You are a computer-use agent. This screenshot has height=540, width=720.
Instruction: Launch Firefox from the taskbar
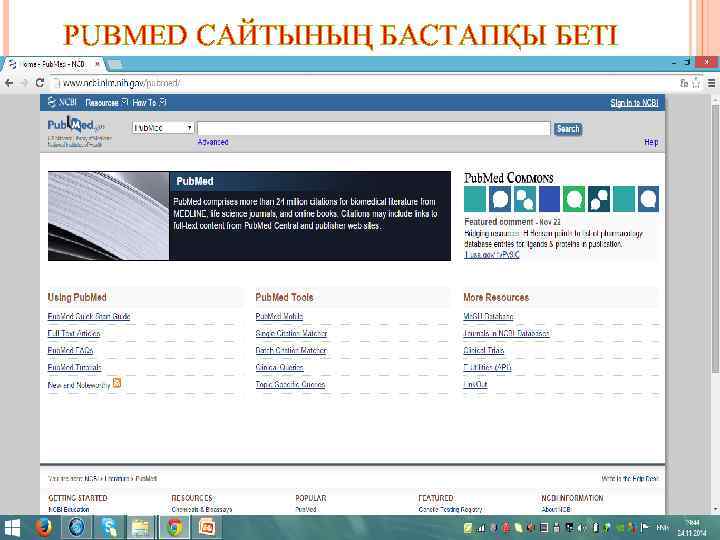click(44, 527)
